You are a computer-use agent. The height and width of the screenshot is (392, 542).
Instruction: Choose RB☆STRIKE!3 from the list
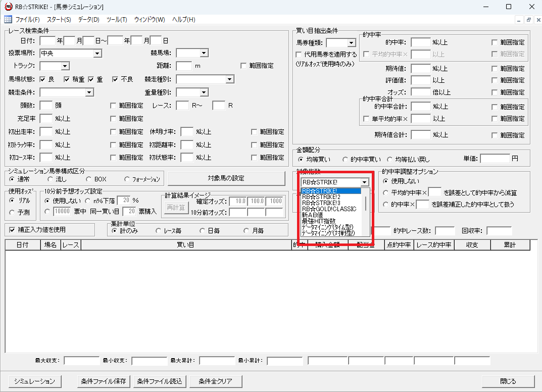click(330, 203)
